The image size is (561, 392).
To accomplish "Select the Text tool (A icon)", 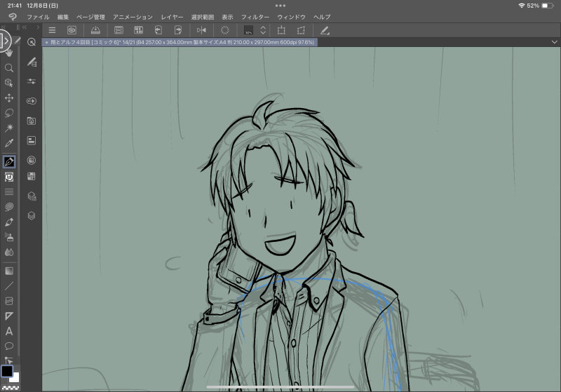I will pos(9,331).
